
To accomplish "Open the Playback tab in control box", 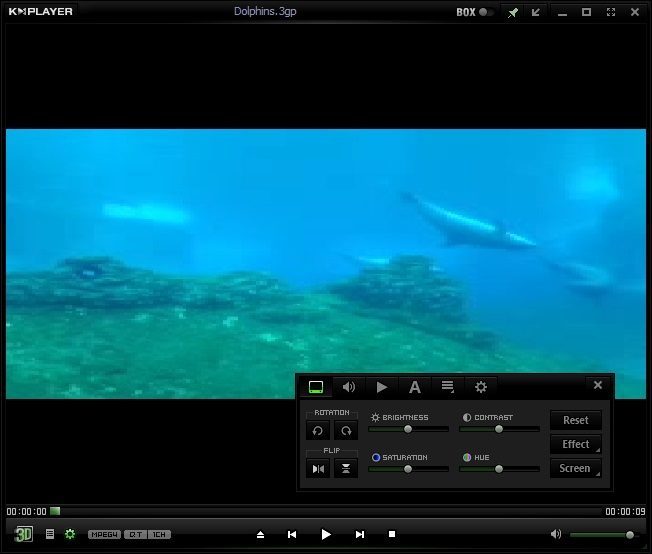I will tap(382, 387).
